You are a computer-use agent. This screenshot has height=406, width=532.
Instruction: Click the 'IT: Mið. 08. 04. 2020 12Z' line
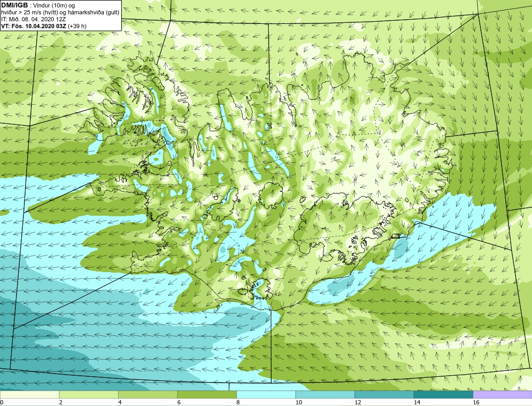[x=33, y=19]
